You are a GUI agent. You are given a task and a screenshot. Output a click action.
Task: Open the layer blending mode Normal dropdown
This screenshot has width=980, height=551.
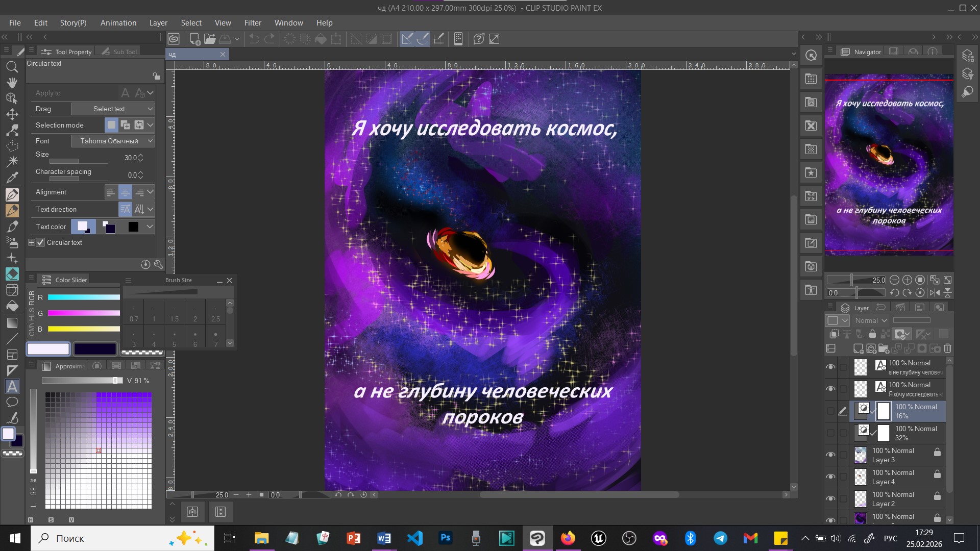[871, 320]
